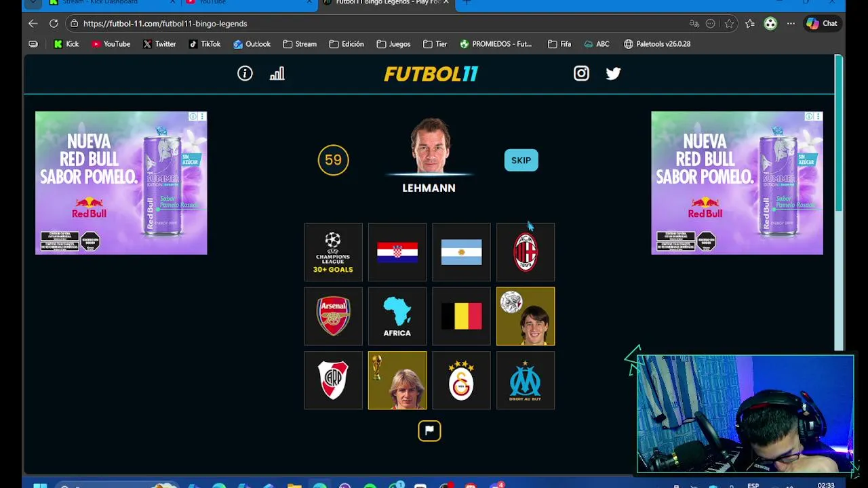Screen dimensions: 868x488
Task: Expand the Tier bookmarks folder
Action: click(435, 44)
